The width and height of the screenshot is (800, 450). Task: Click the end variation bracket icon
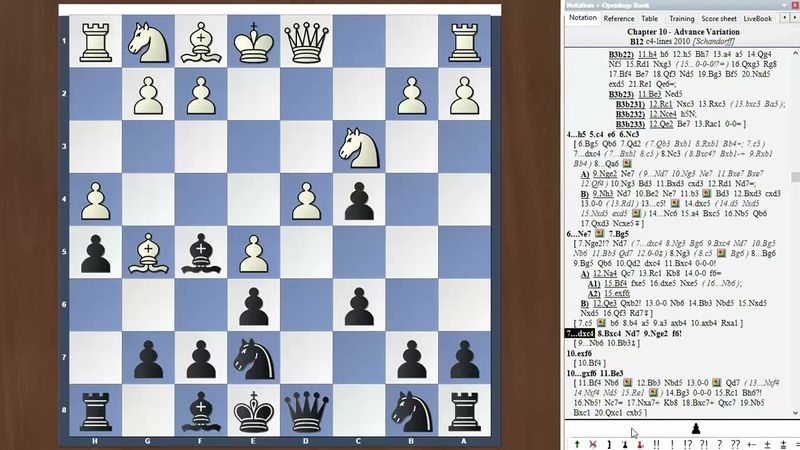(608, 443)
